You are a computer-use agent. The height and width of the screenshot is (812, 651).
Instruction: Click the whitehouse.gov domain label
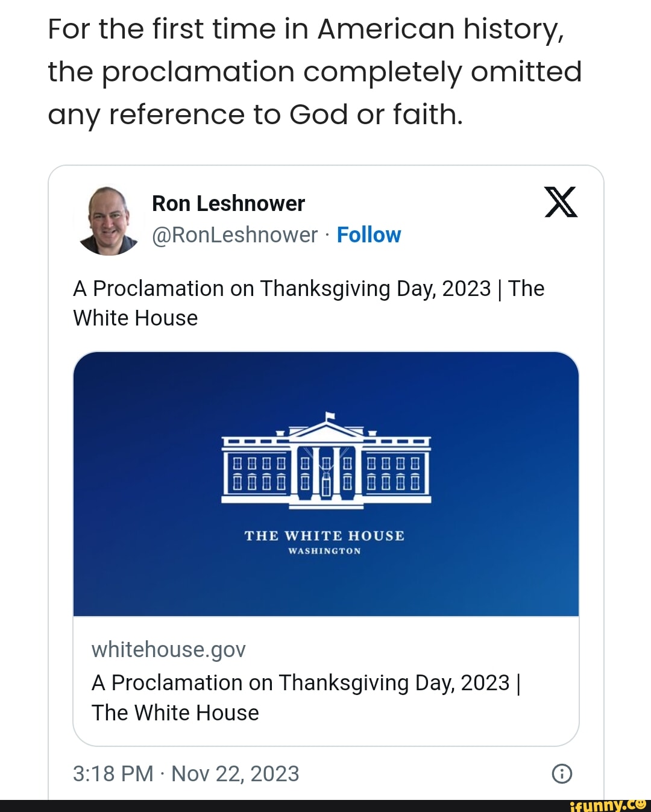click(x=168, y=649)
